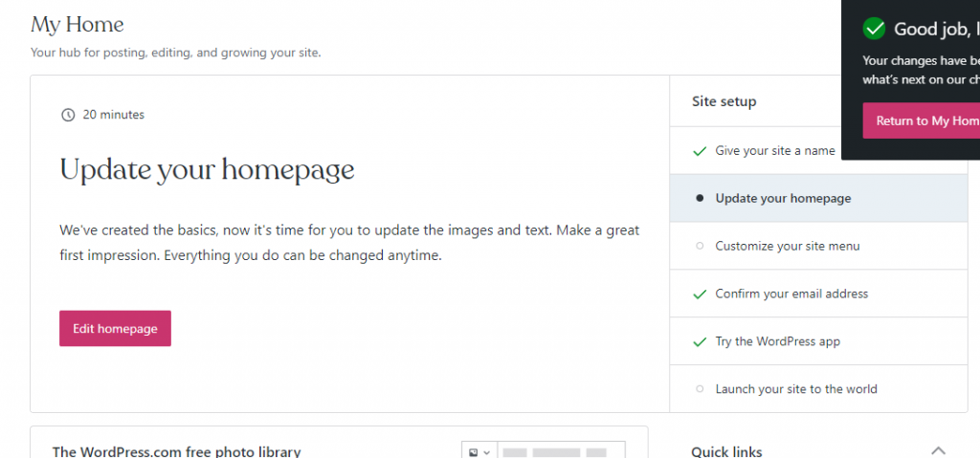Open the image type dropdown in photo library
Screen dimensions: 980x458
479,451
